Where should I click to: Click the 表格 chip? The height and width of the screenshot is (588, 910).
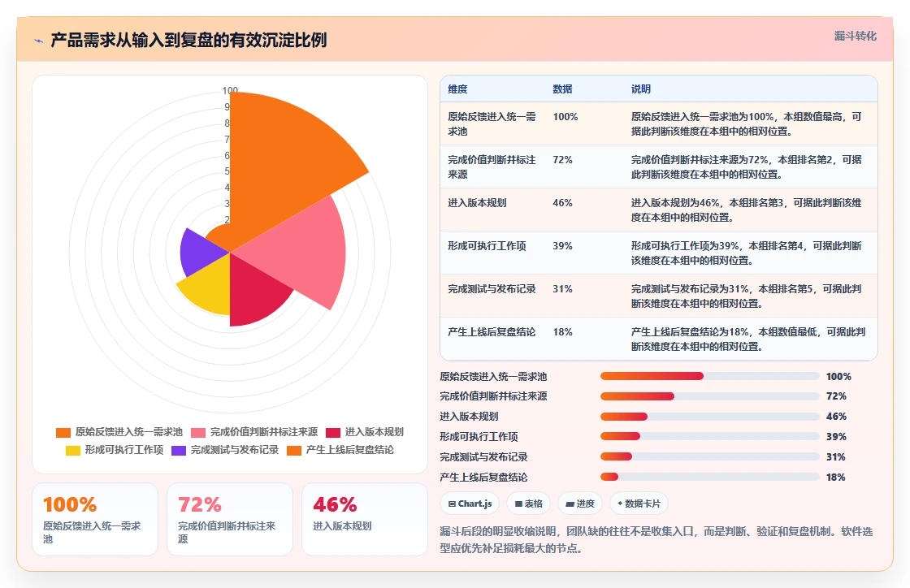pos(529,504)
